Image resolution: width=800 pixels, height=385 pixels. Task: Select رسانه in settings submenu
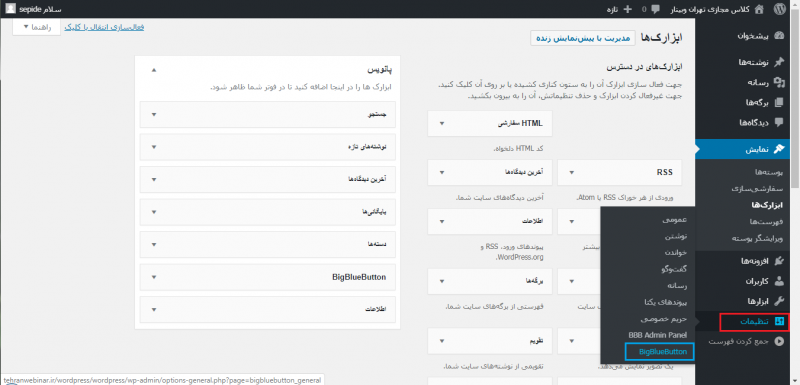677,286
